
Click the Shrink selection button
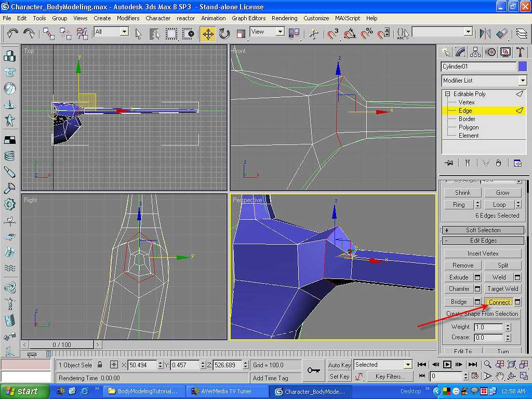pos(463,192)
